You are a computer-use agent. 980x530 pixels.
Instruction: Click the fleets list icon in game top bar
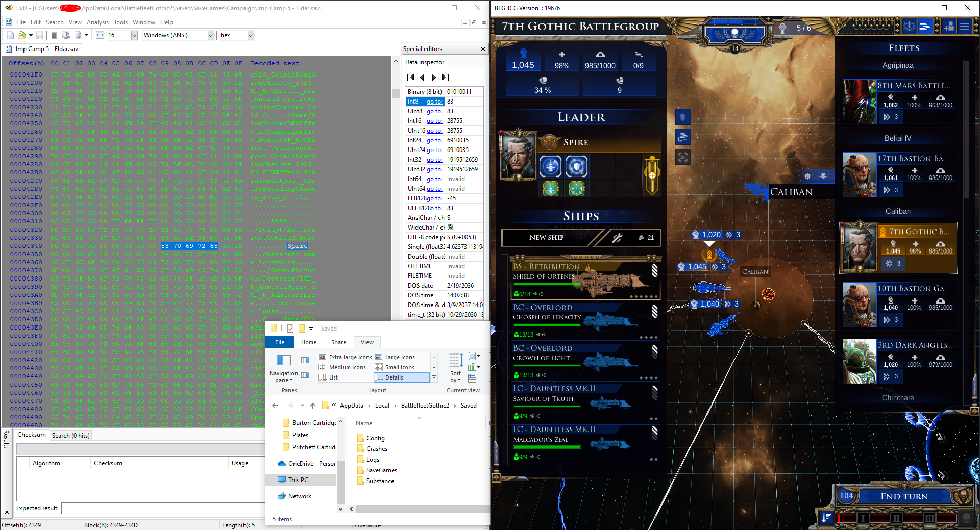pyautogui.click(x=925, y=27)
